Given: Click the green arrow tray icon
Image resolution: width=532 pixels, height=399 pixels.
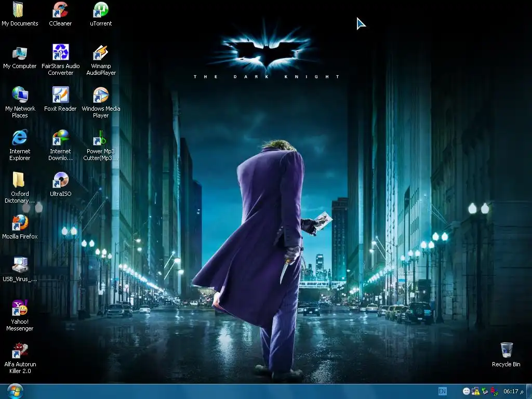Looking at the screenshot, I should pyautogui.click(x=485, y=391).
